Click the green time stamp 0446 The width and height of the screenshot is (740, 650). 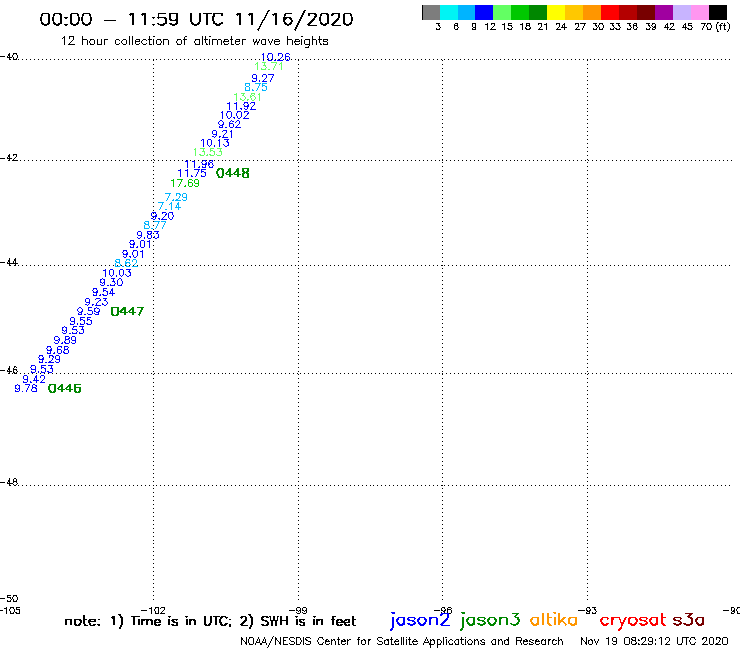[x=65, y=388]
